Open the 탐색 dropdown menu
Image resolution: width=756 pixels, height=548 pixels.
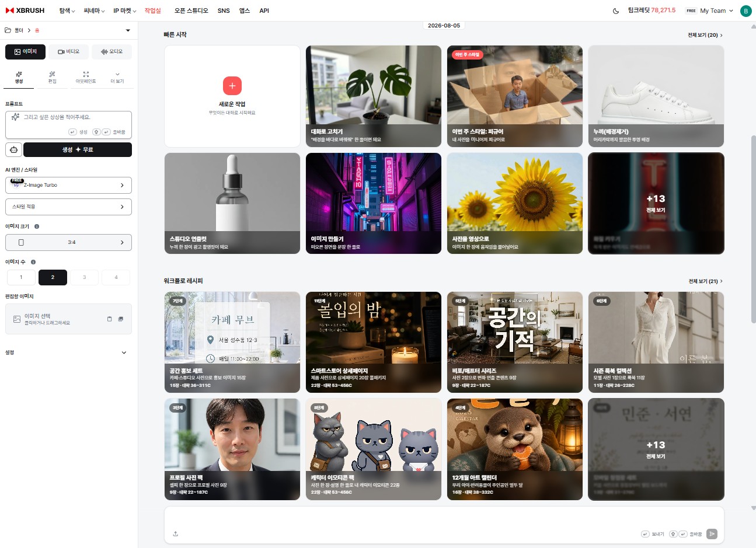coord(67,11)
